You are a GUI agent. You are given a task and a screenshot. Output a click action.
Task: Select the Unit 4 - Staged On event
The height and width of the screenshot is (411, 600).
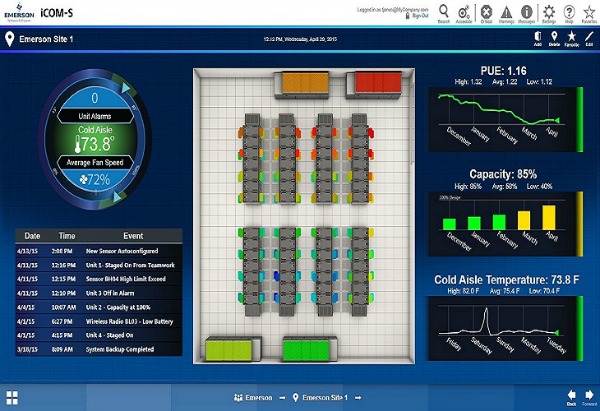(x=99, y=335)
